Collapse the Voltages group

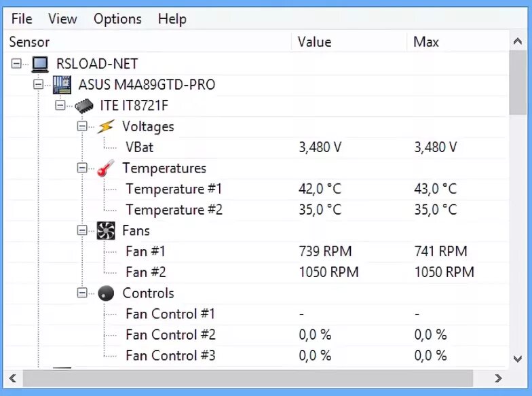tap(82, 126)
